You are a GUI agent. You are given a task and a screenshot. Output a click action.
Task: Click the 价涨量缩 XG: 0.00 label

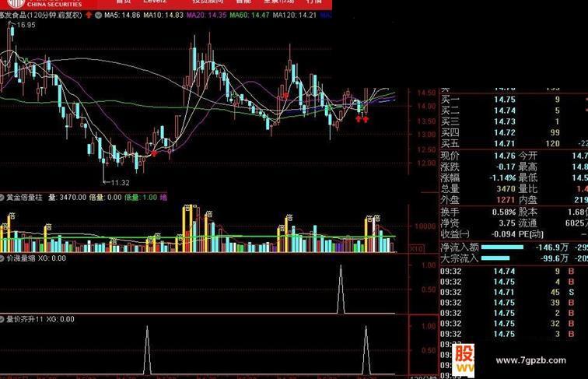(x=36, y=258)
